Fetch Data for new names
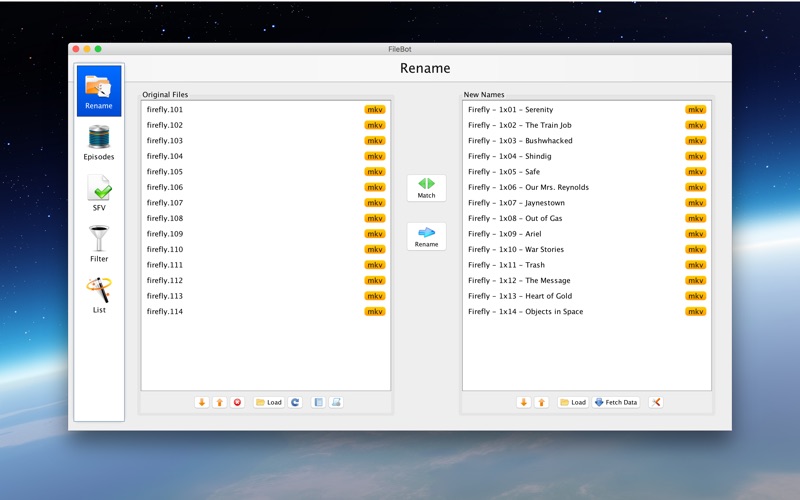The width and height of the screenshot is (800, 500). pos(615,402)
